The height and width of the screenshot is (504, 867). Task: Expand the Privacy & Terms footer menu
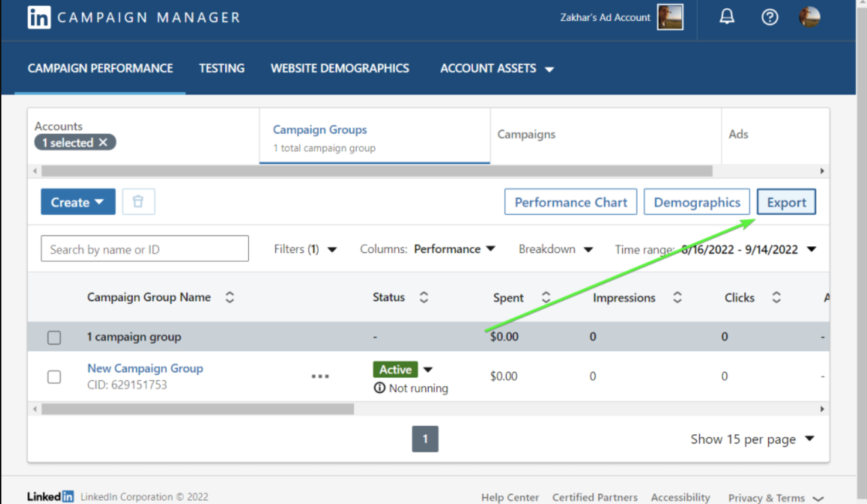tap(775, 497)
